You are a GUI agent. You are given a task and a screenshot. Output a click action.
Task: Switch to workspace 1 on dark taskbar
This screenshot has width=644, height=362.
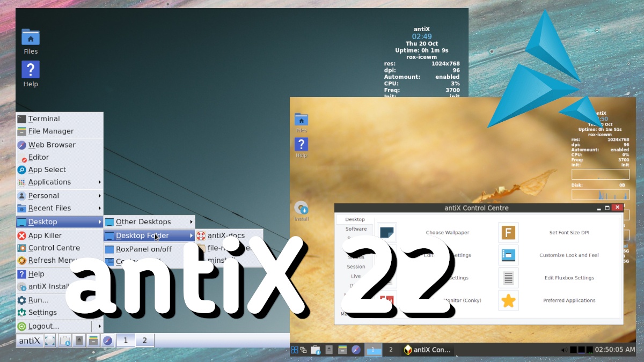(373, 350)
